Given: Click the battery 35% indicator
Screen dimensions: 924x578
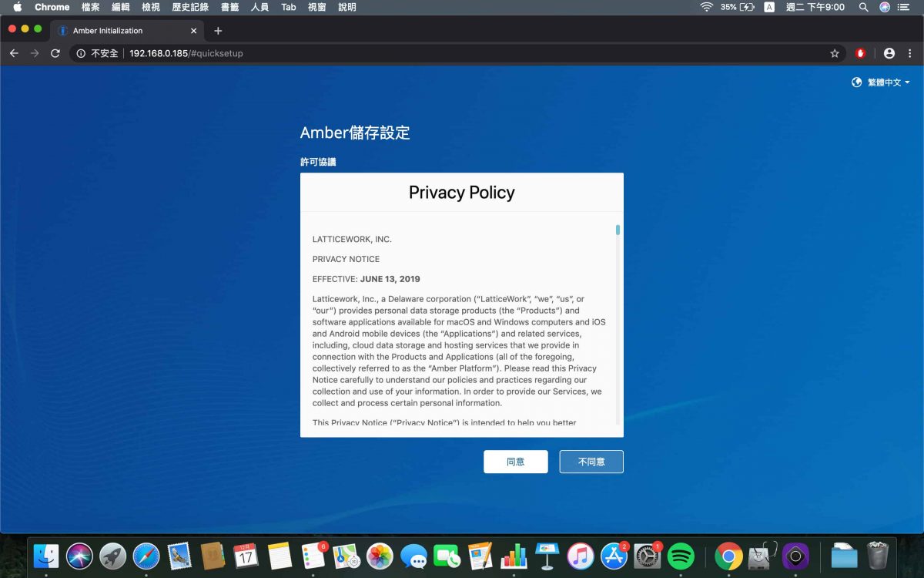Looking at the screenshot, I should click(737, 7).
